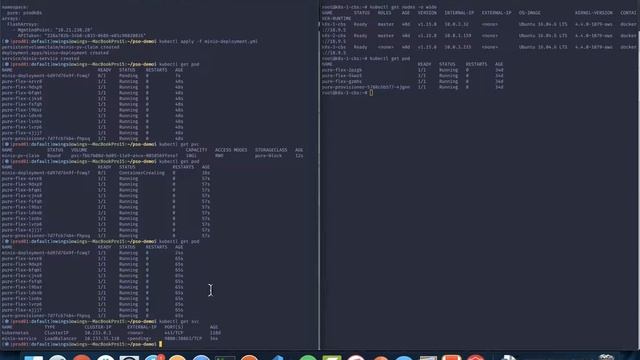Click persistentvolumeclaim/minio-pv-claim created line
The height and width of the screenshot is (360, 640).
pyautogui.click(x=60, y=47)
